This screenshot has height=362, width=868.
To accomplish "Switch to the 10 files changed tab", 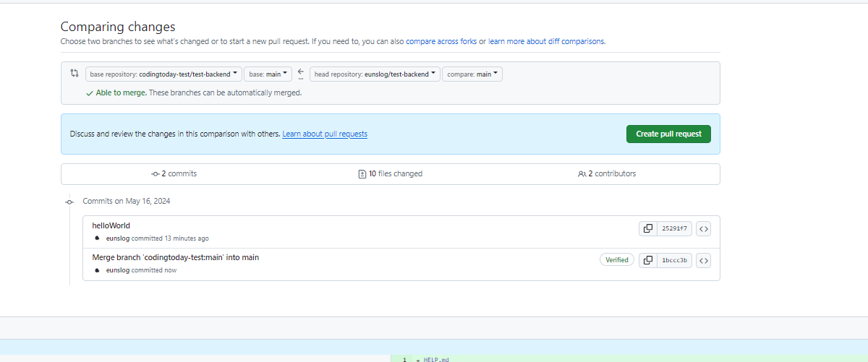I will [391, 174].
